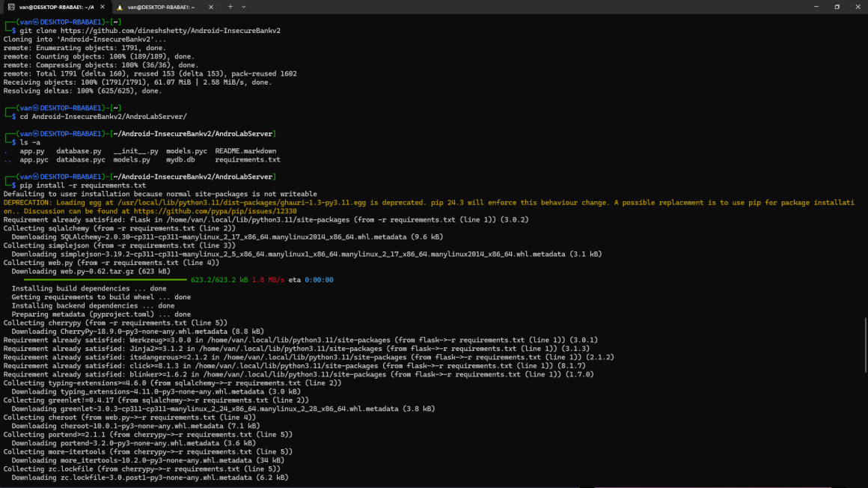Screen dimensions: 868x488
Task: Click the terminal icon on the first tab
Action: [11, 7]
